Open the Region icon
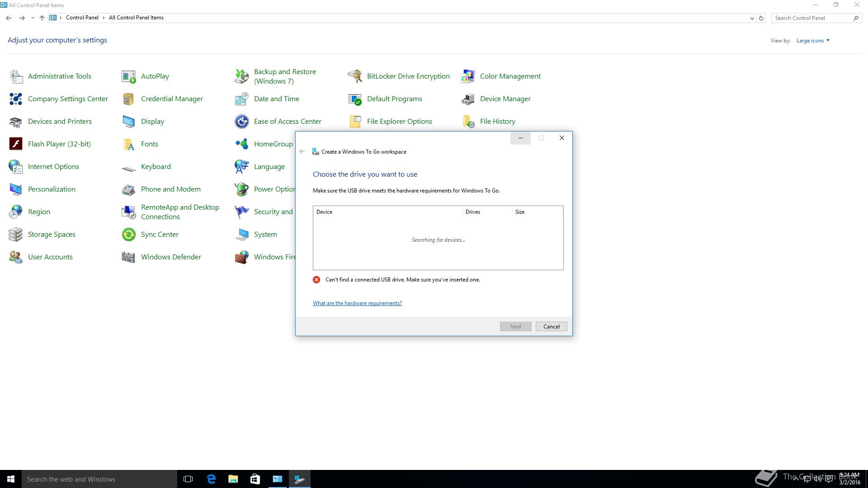Viewport: 868px width, 488px height. point(16,212)
